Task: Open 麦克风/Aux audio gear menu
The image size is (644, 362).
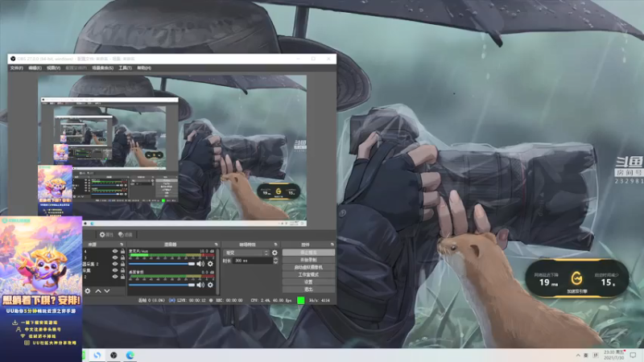Action: (210, 264)
